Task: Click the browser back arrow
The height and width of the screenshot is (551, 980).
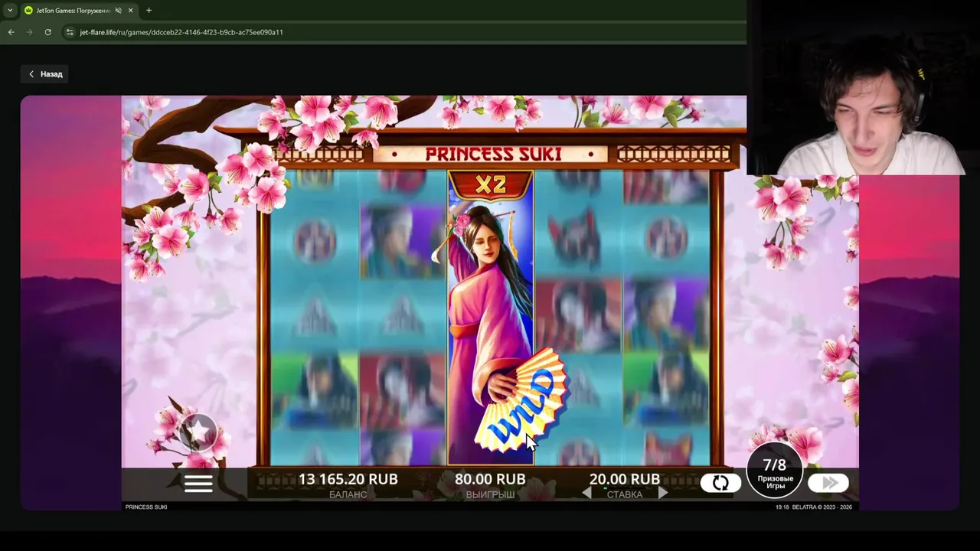Action: coord(11,32)
